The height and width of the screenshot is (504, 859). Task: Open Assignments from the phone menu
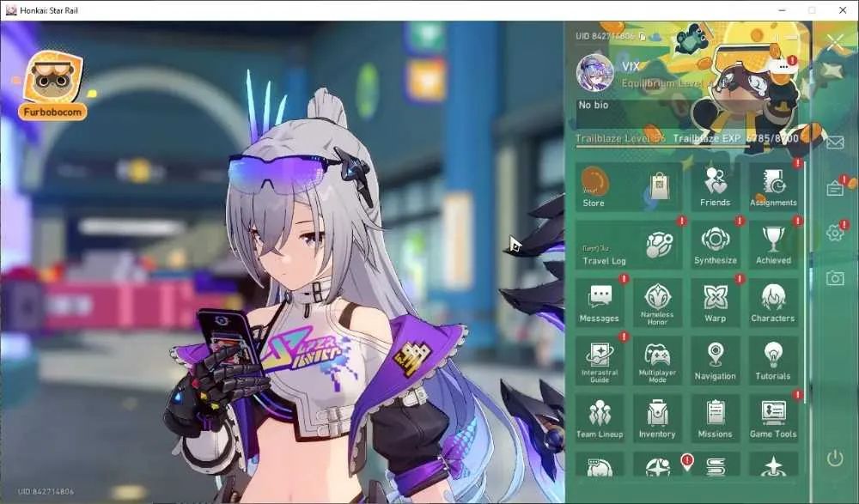click(773, 186)
